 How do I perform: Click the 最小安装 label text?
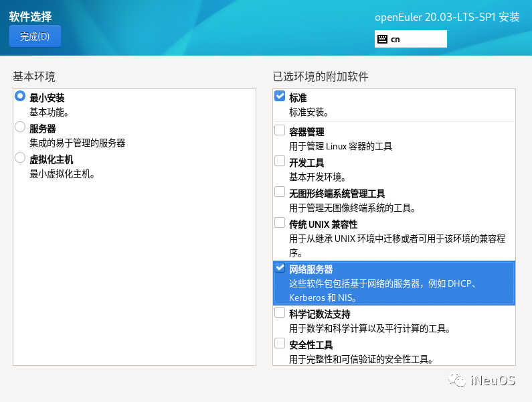[47, 98]
